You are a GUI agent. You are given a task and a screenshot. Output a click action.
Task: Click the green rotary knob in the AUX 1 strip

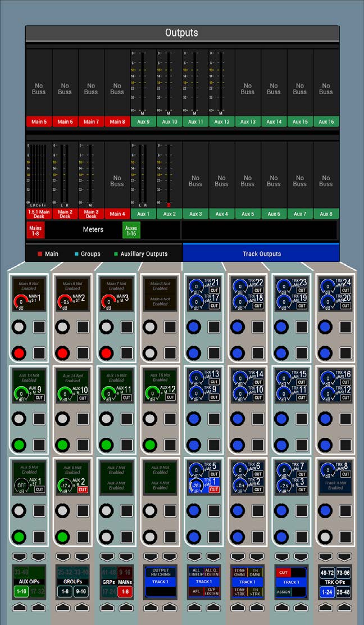pos(19,537)
